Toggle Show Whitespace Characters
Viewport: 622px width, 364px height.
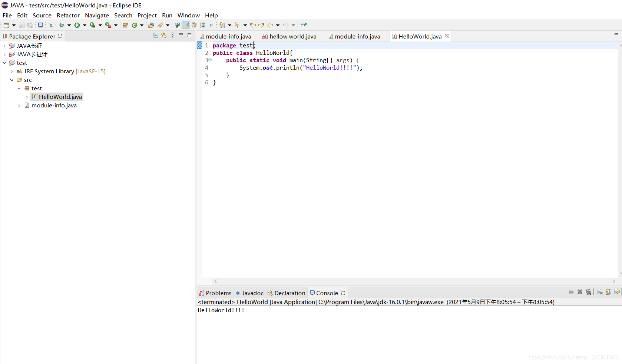(x=211, y=25)
